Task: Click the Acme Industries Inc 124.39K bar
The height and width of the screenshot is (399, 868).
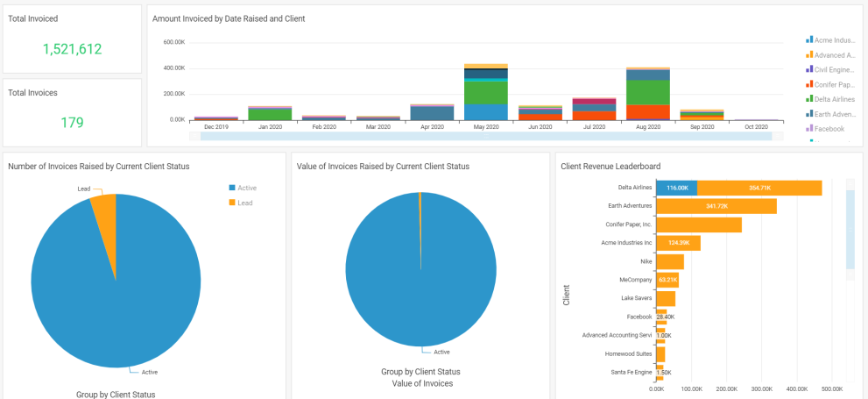Action: 679,243
